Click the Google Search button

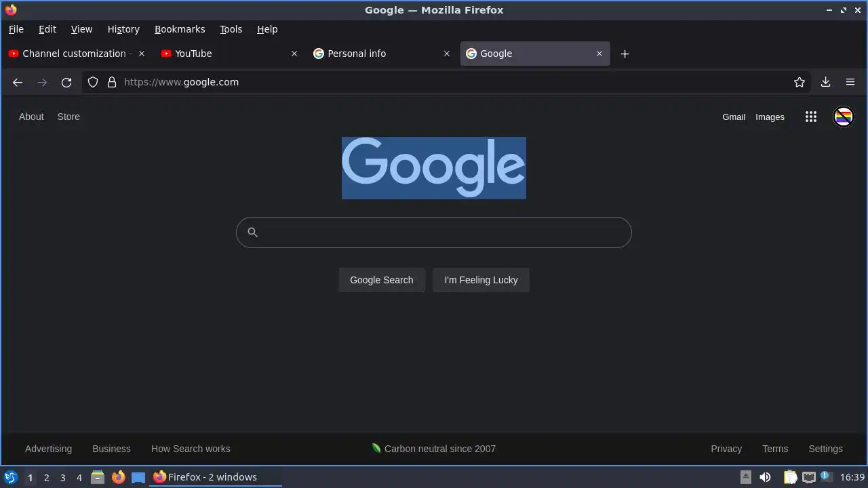click(x=382, y=280)
